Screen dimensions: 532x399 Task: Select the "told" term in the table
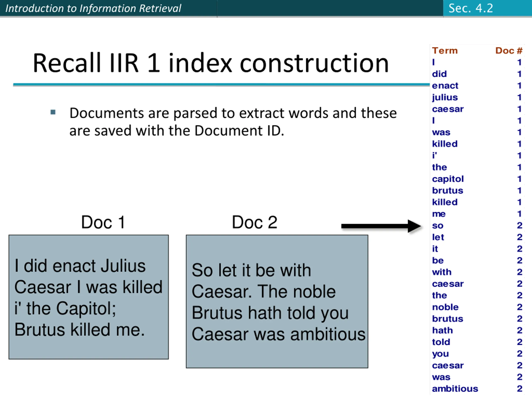(x=441, y=342)
